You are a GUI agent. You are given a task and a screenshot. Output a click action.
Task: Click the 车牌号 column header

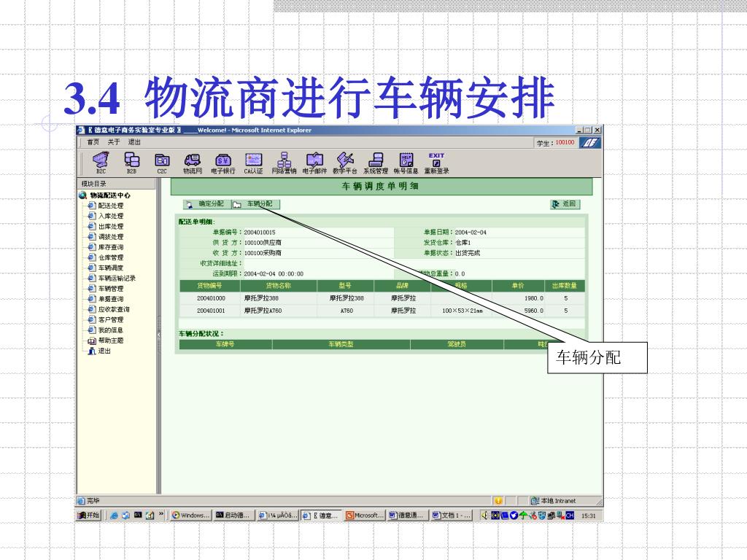(x=225, y=344)
